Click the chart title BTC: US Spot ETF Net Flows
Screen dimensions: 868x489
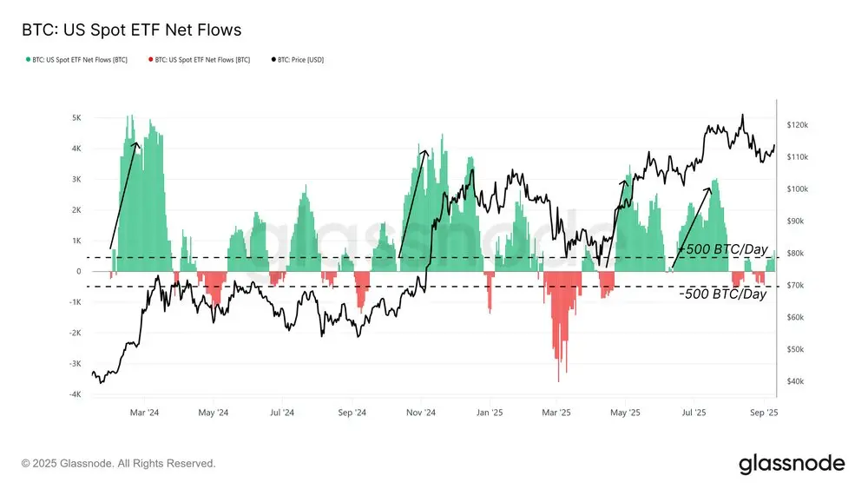click(132, 30)
